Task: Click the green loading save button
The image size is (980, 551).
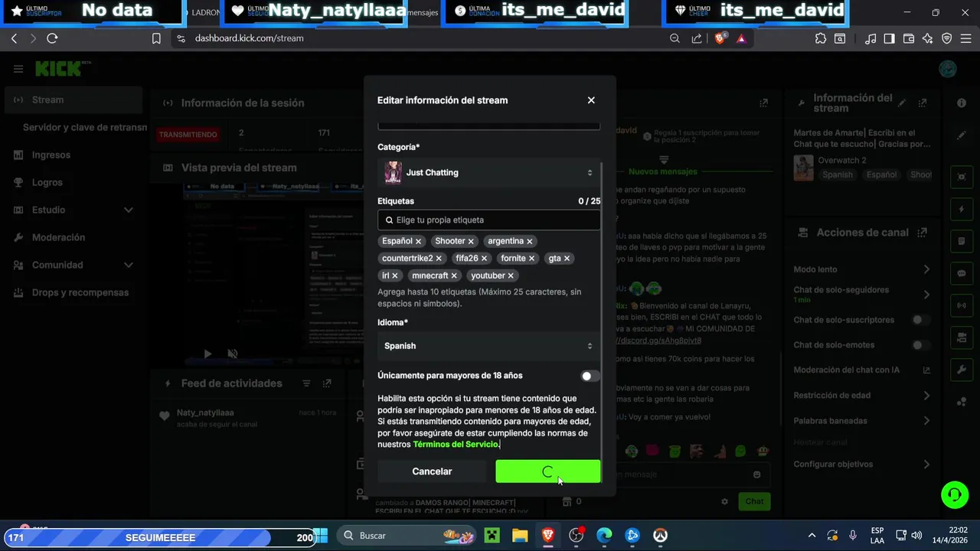Action: [x=547, y=471]
